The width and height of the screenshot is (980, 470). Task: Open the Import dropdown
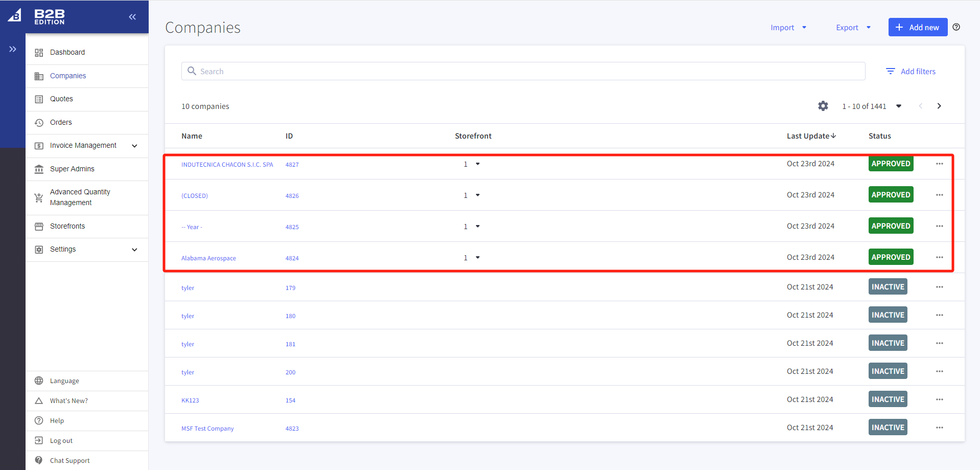click(x=788, y=28)
